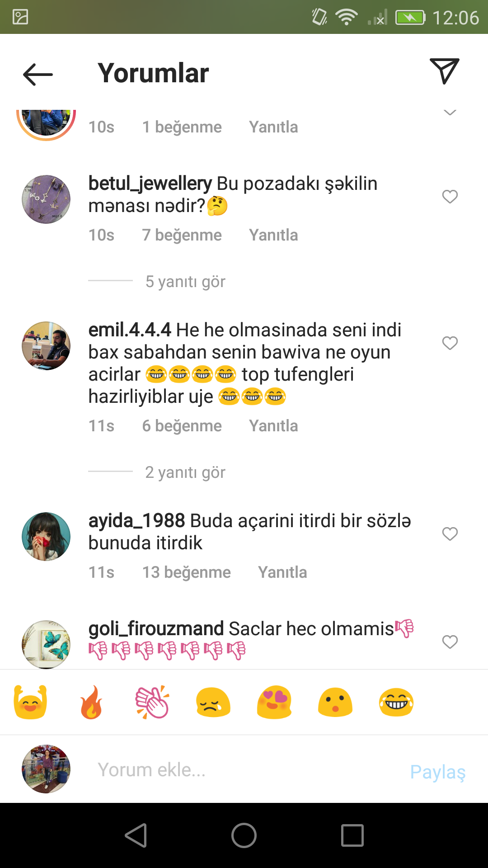Viewport: 488px width, 868px height.
Task: Insert the tears of joy emoji
Action: click(396, 703)
